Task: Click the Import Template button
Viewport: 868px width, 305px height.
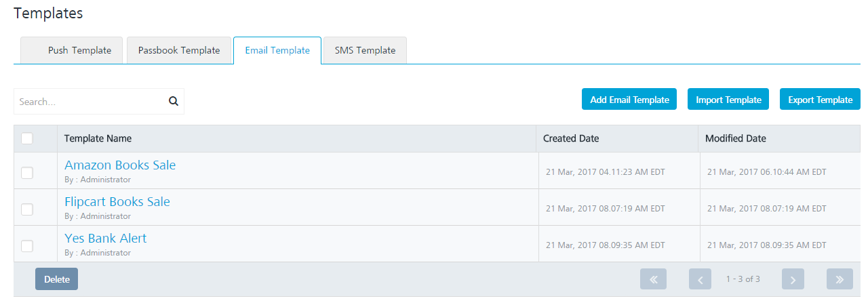Action: [728, 100]
